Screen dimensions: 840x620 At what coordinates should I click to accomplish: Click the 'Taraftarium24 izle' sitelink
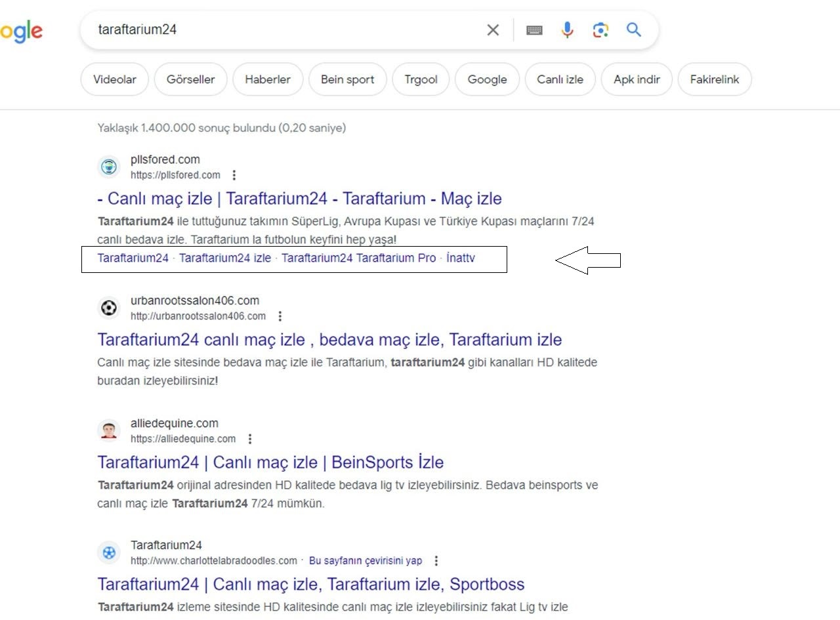pos(225,258)
